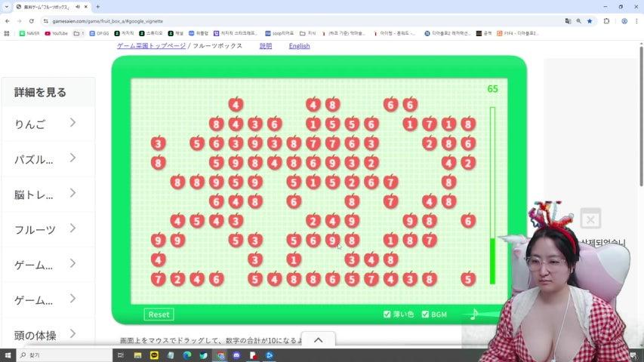This screenshot has height=362, width=644.
Task: Mute the tab via its speaker icon
Action: tap(78, 7)
